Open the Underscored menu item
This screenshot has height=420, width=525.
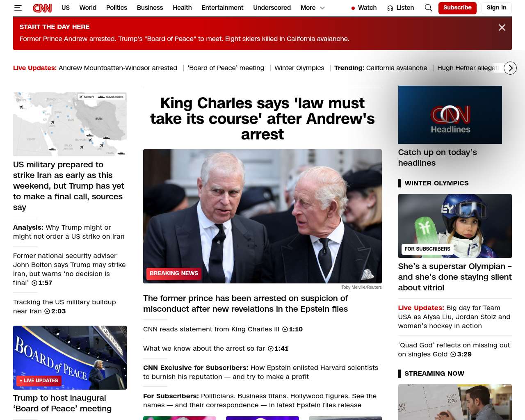[272, 8]
